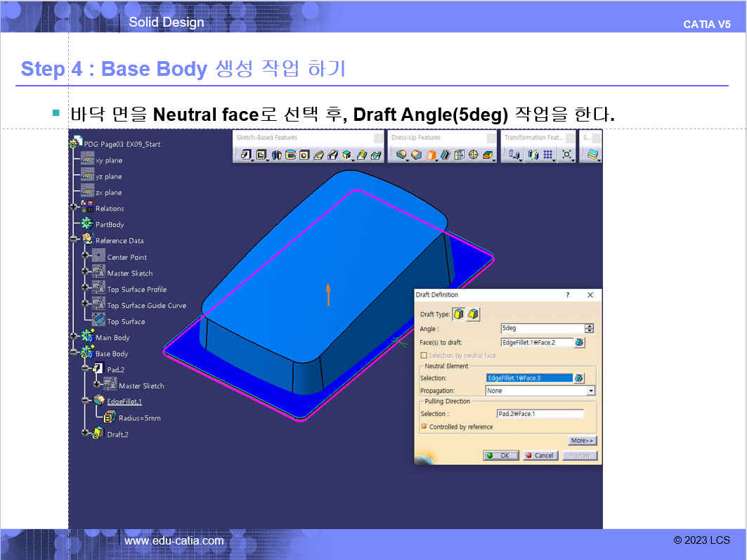Select Top Surface in the specification tree
Screen dimensions: 747x560
[126, 322]
